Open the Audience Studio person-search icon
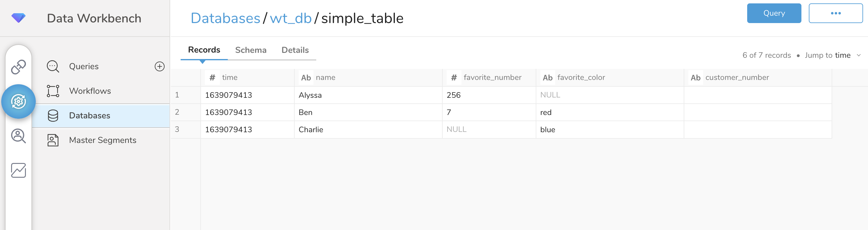The image size is (868, 230). coord(18,136)
